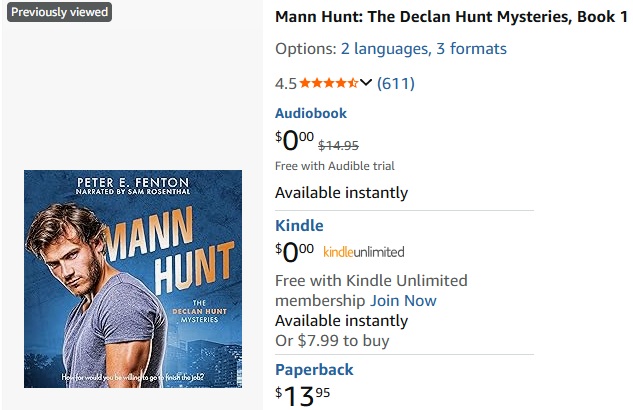Click the Free with Audible trial text
The width and height of the screenshot is (633, 410).
pyautogui.click(x=334, y=166)
